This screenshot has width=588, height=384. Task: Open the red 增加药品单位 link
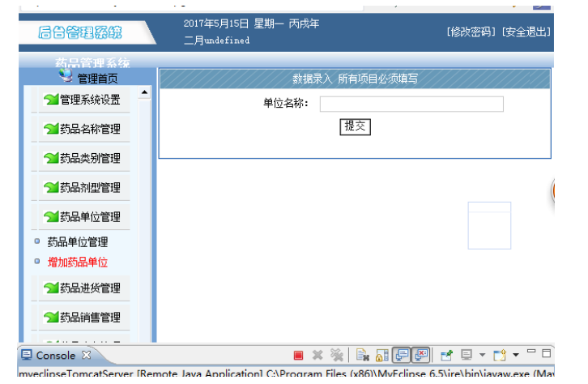[x=78, y=262]
